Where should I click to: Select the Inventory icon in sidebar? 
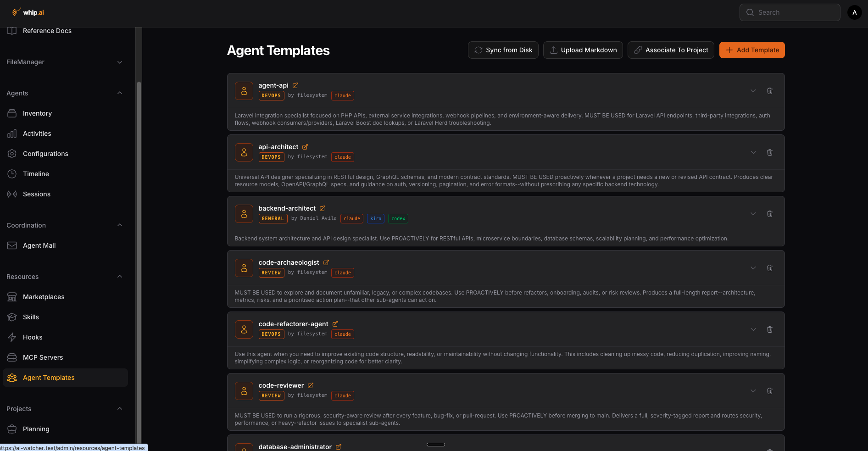tap(12, 113)
